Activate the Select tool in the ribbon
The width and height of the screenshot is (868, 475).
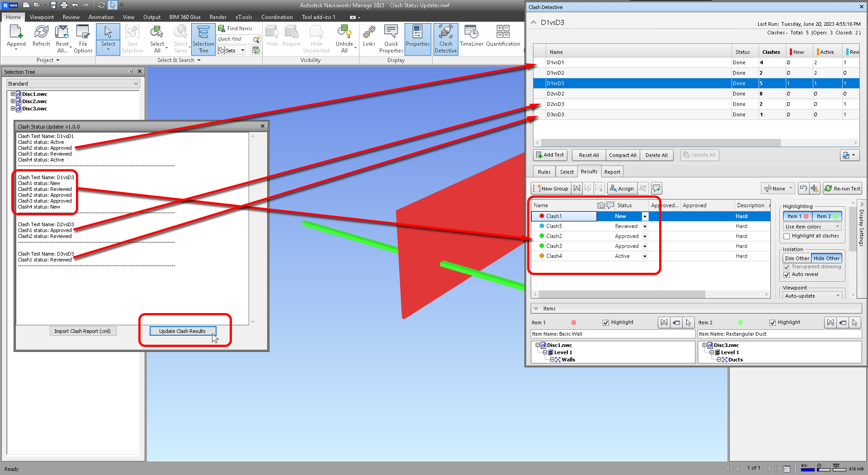tap(108, 38)
